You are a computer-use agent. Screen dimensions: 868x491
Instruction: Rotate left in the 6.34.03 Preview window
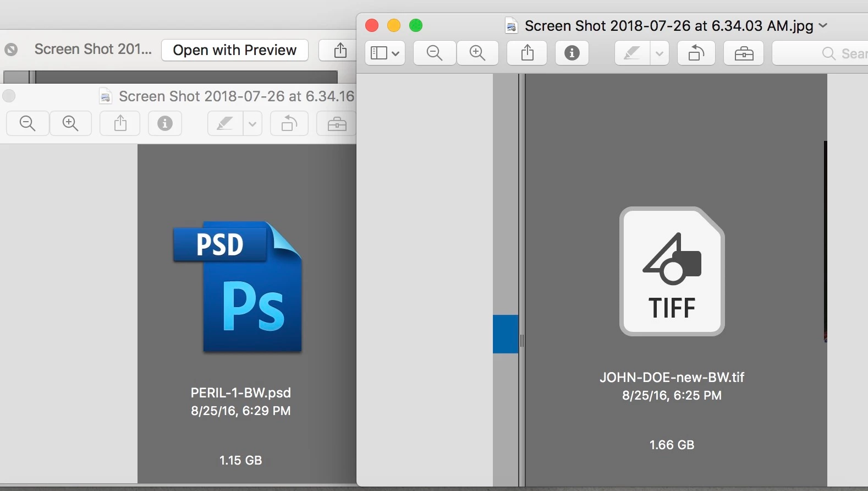point(696,53)
